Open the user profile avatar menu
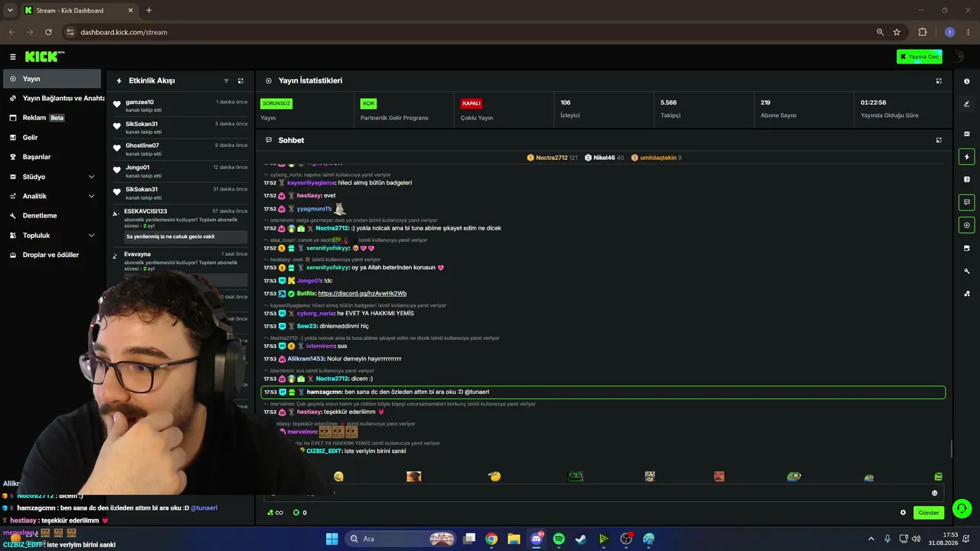The image size is (980, 551). point(959,57)
